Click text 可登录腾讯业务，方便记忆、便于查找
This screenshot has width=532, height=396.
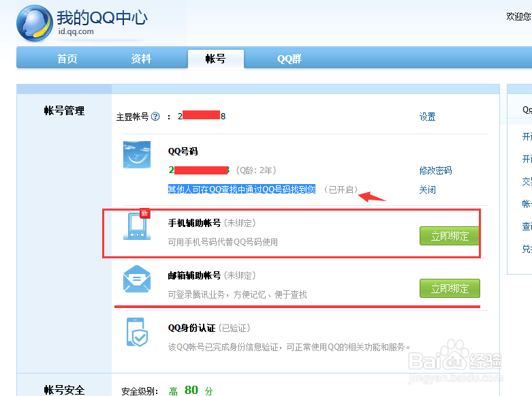[237, 294]
